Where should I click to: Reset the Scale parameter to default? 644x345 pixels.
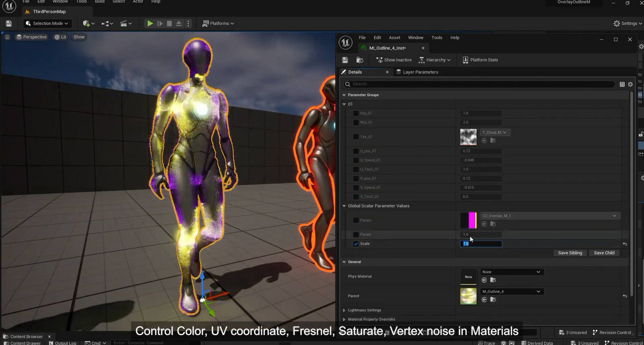pyautogui.click(x=624, y=244)
